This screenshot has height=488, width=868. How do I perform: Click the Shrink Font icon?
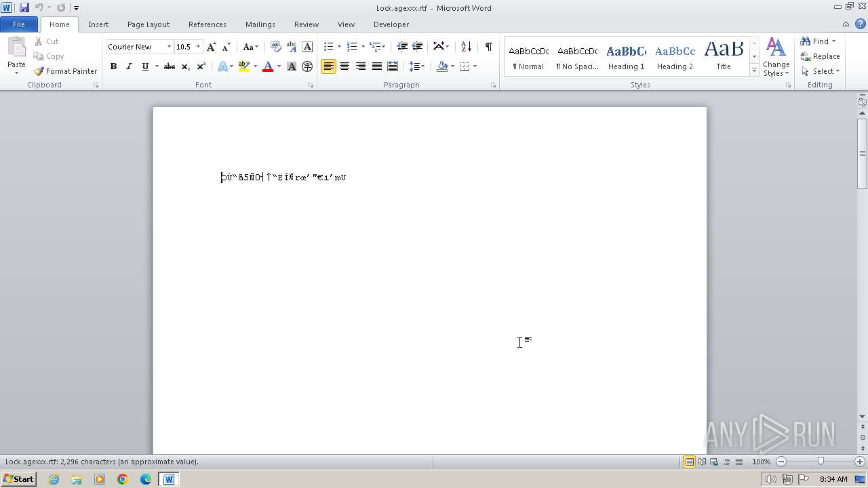tap(226, 47)
